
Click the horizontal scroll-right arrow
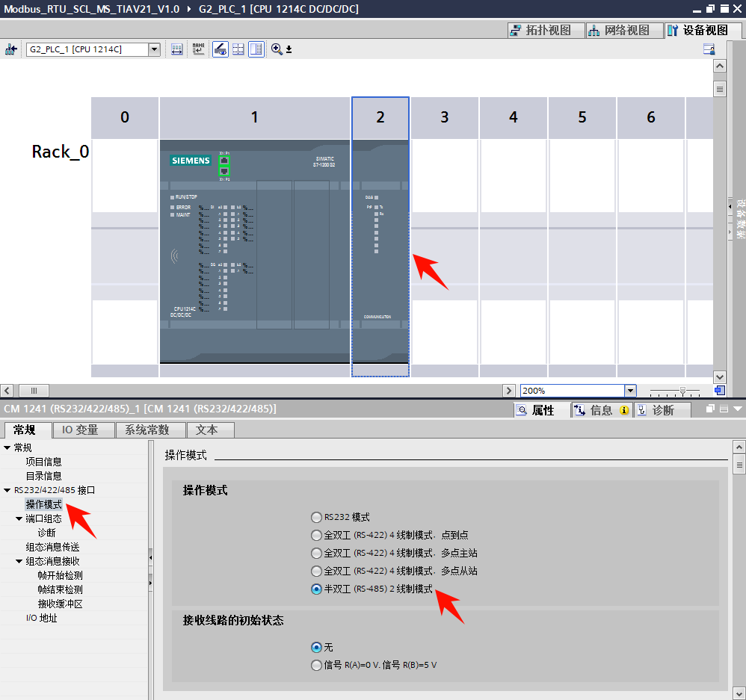click(x=509, y=391)
